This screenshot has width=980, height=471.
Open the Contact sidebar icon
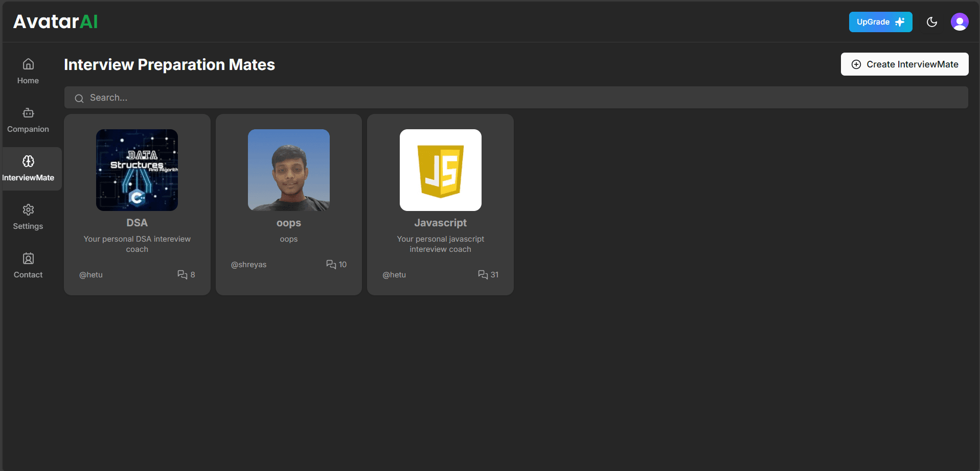[28, 258]
